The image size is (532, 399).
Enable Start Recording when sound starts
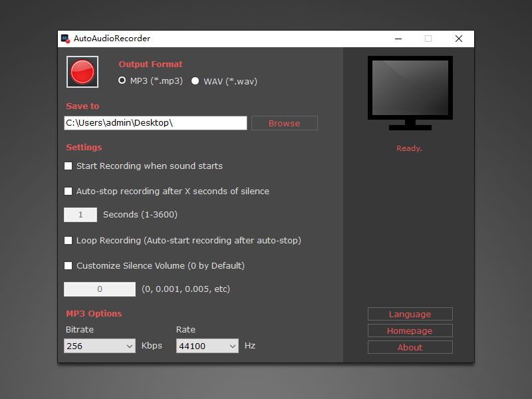tap(68, 166)
